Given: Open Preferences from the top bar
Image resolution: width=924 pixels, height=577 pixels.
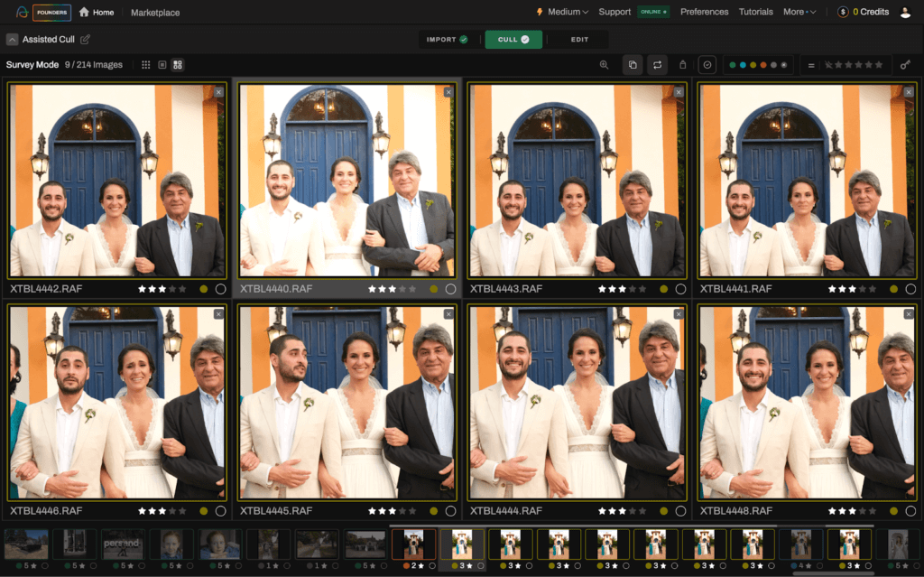Looking at the screenshot, I should pos(704,12).
